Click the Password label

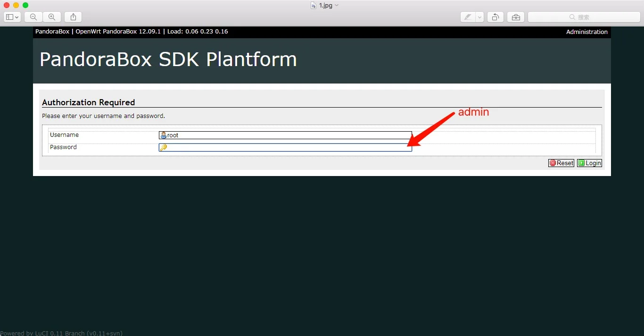pyautogui.click(x=63, y=147)
